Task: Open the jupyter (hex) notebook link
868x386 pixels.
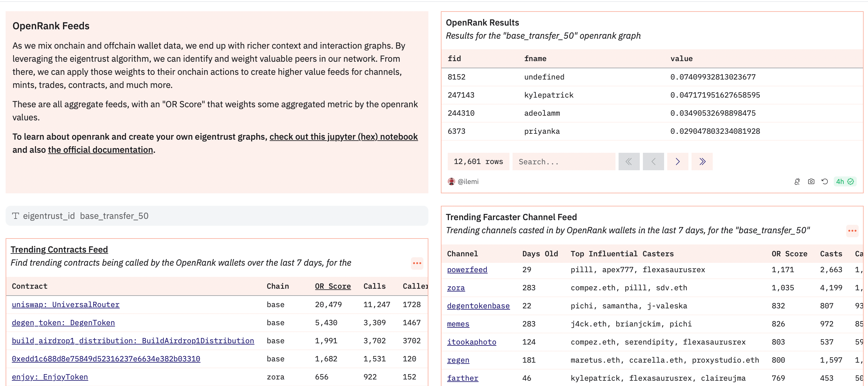Action: (343, 137)
